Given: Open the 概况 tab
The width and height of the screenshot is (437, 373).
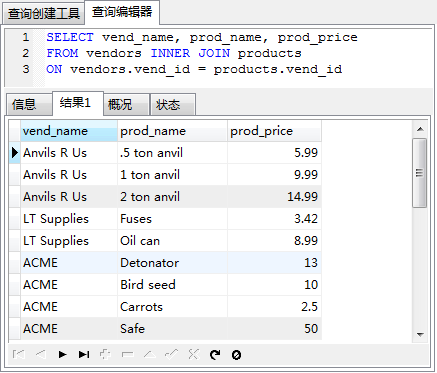Looking at the screenshot, I should [126, 105].
